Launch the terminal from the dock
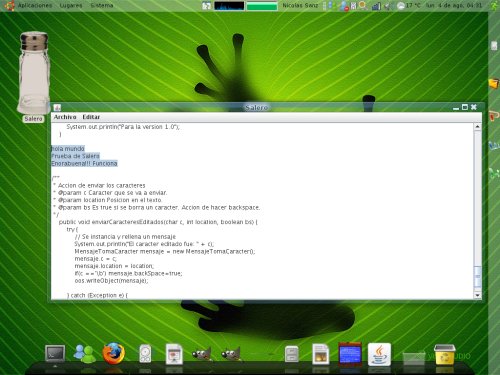This screenshot has height=375, width=500. tap(55, 354)
